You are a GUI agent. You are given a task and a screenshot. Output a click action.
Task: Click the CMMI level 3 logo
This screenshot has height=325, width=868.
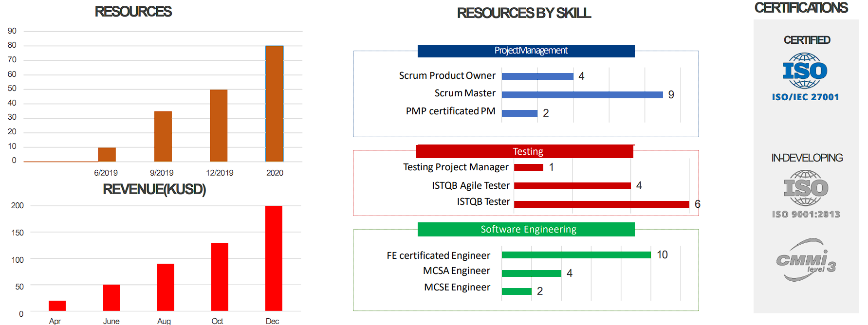[x=806, y=260]
